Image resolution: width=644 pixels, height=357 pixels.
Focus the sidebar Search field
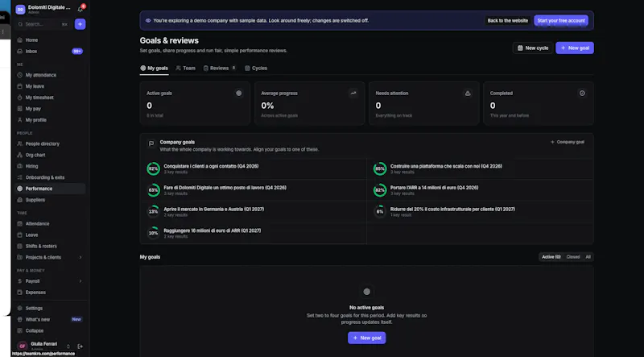point(43,24)
